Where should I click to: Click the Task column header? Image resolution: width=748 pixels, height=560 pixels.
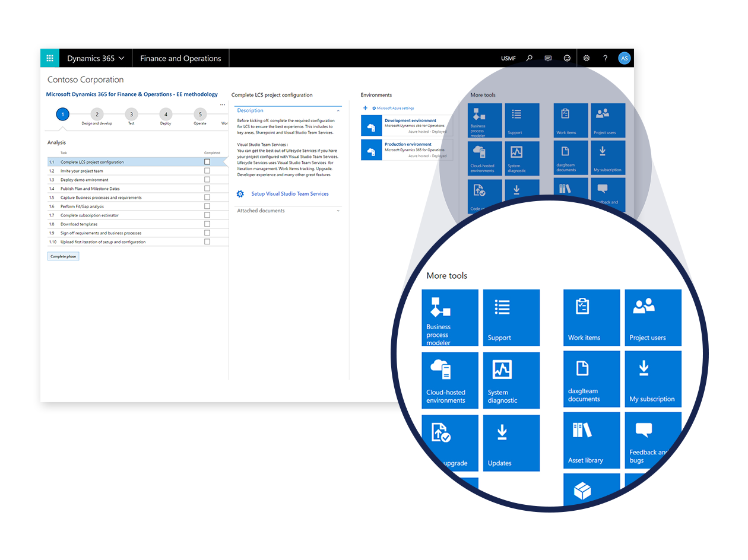(x=64, y=153)
